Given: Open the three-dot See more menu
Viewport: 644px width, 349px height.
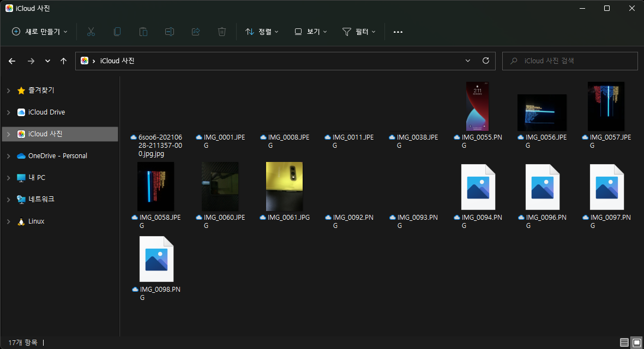Looking at the screenshot, I should pyautogui.click(x=398, y=32).
